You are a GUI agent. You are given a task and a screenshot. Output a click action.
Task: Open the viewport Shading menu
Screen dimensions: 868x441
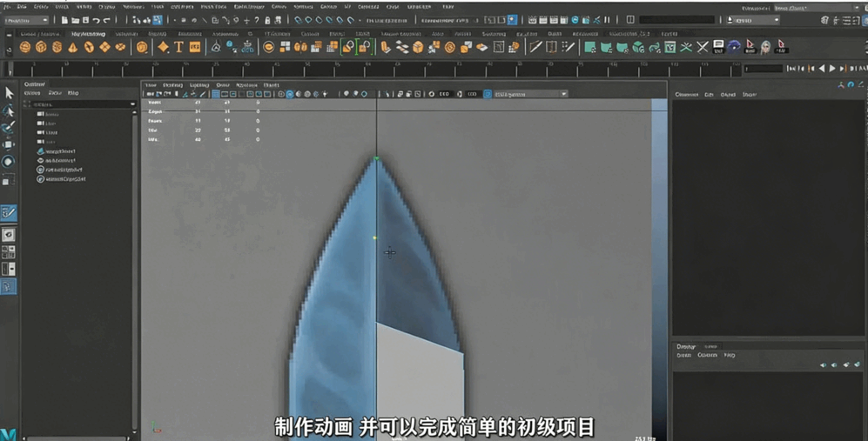(x=172, y=85)
